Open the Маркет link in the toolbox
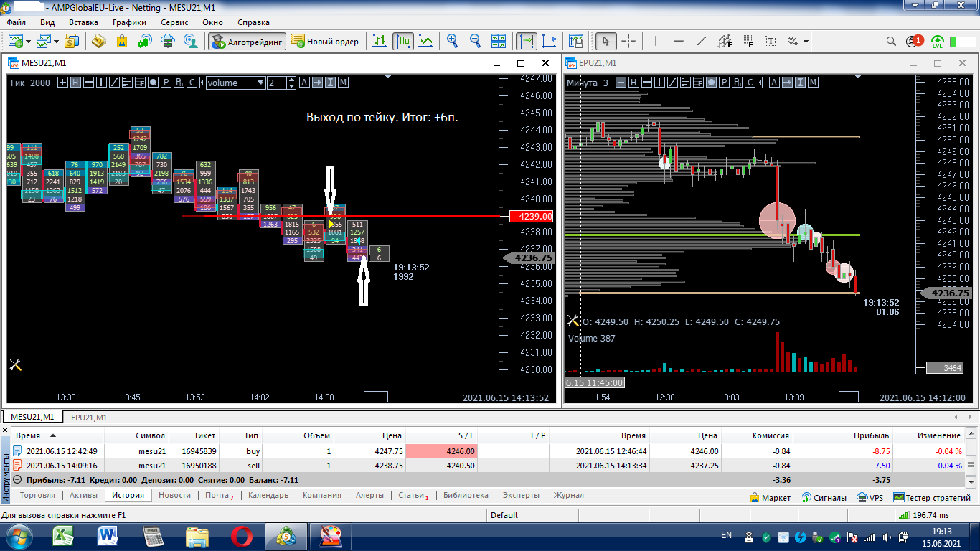The image size is (980, 551). pyautogui.click(x=770, y=497)
